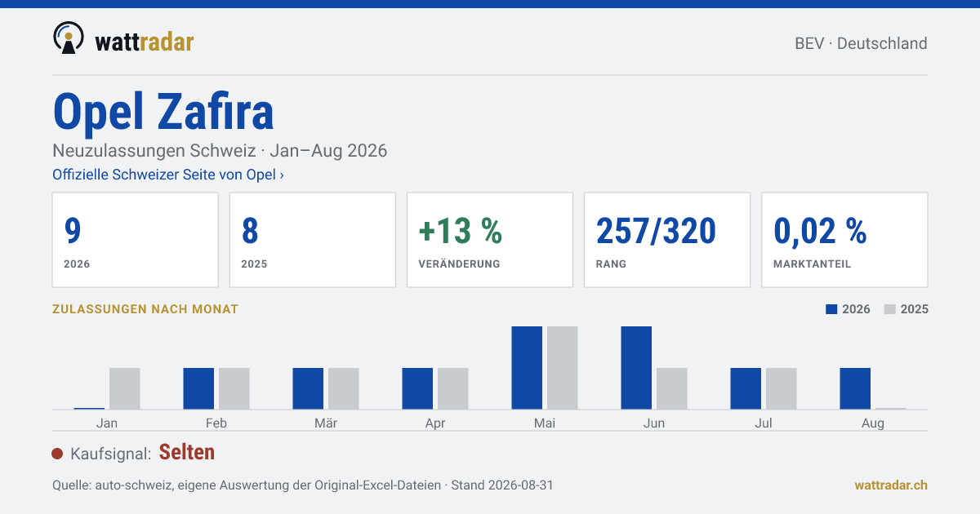Click the blue 2026 bar for Apr
980x514 pixels.
pos(417,388)
